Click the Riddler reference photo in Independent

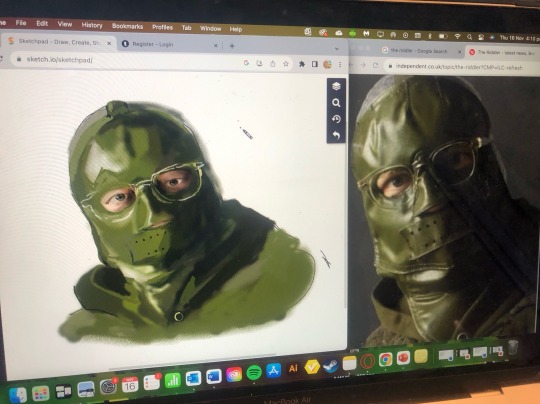click(444, 210)
